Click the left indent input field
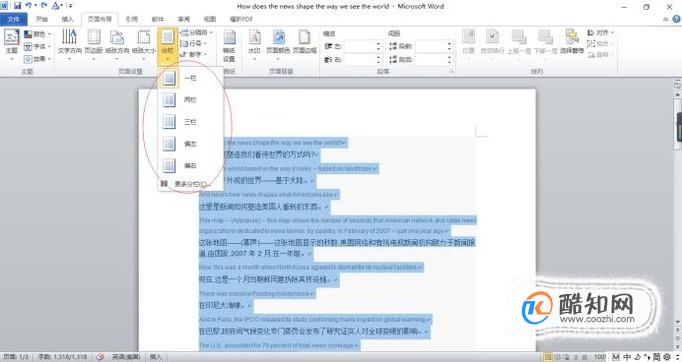The width and height of the screenshot is (682, 362). tap(362, 46)
